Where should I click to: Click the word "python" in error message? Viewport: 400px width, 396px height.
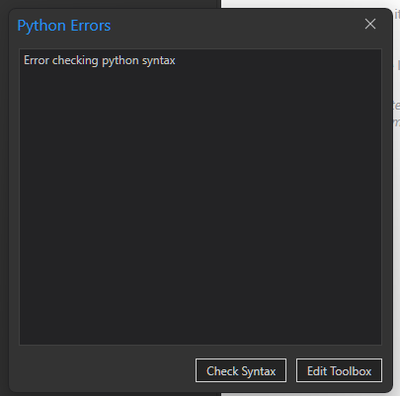[x=120, y=61]
